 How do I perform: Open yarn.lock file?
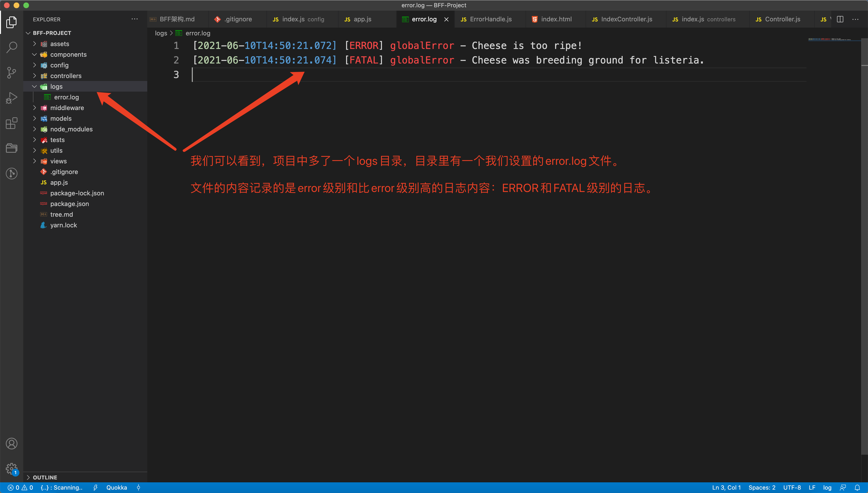[85, 225]
